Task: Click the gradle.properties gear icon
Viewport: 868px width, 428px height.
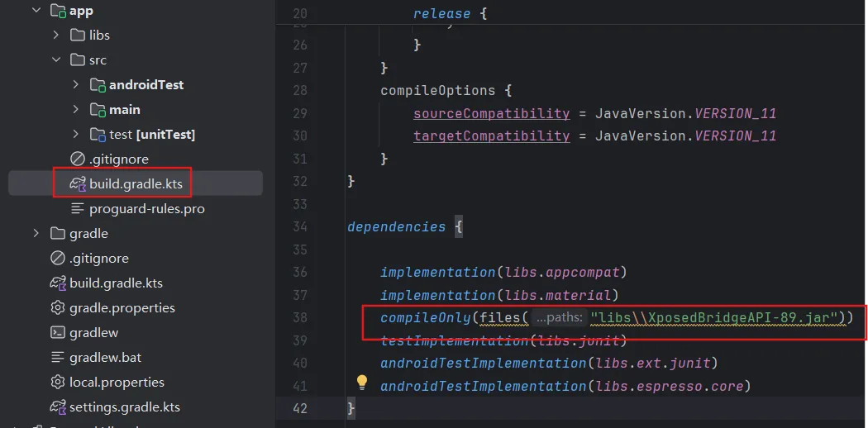Action: (58, 307)
